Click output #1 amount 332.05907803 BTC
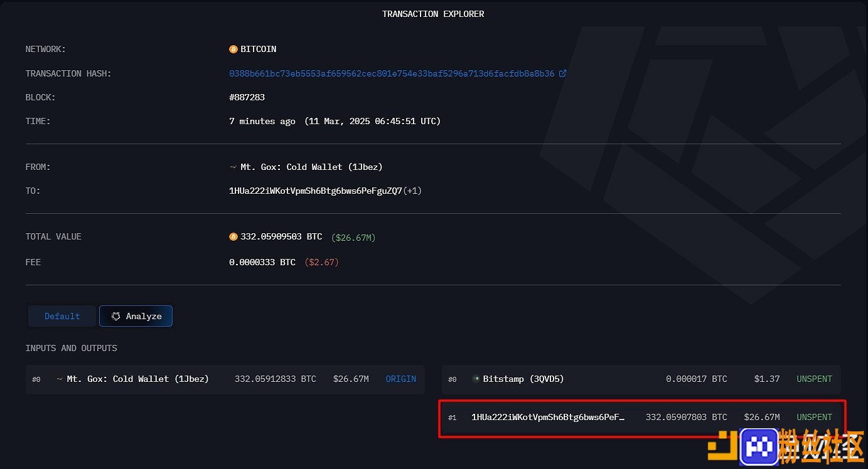868x469 pixels. tap(687, 417)
